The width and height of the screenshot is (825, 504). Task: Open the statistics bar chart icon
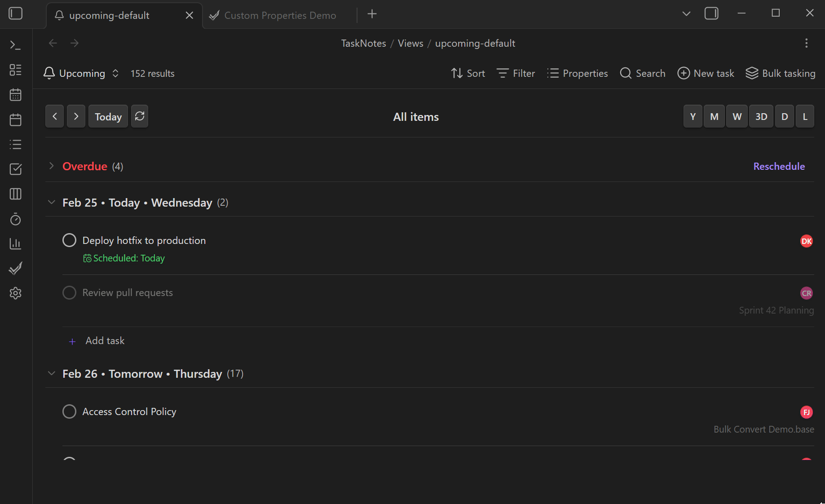15,244
